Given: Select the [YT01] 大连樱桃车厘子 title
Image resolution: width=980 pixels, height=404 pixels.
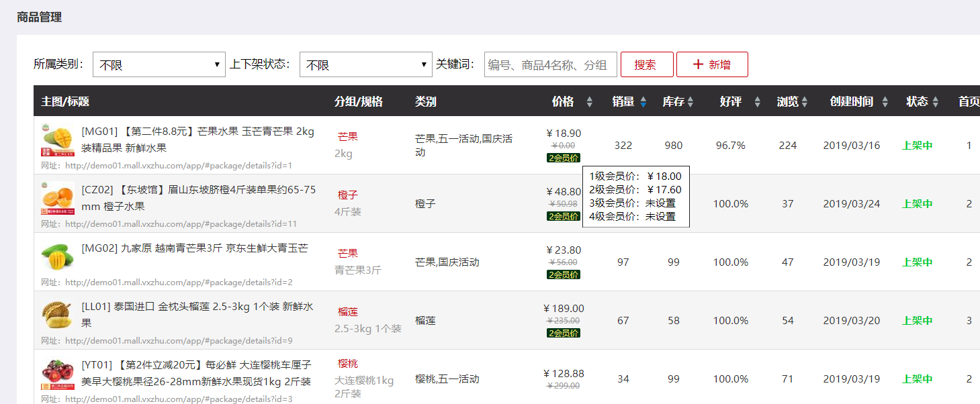Looking at the screenshot, I should tap(196, 373).
